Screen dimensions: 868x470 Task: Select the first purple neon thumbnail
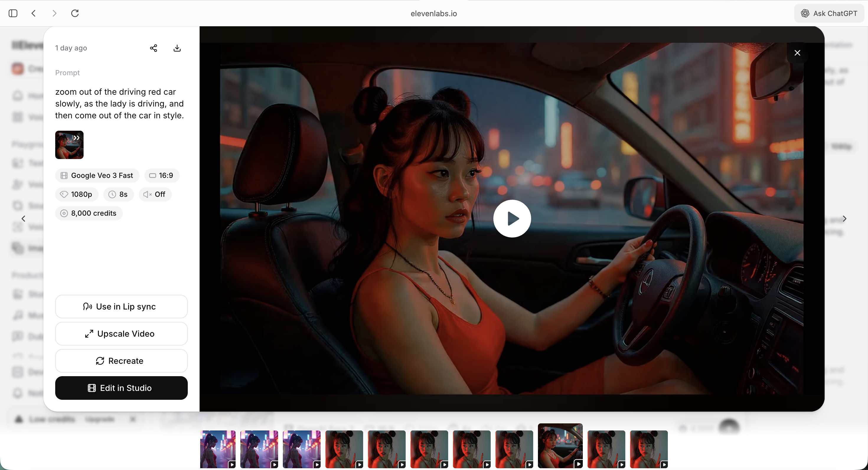pyautogui.click(x=218, y=449)
